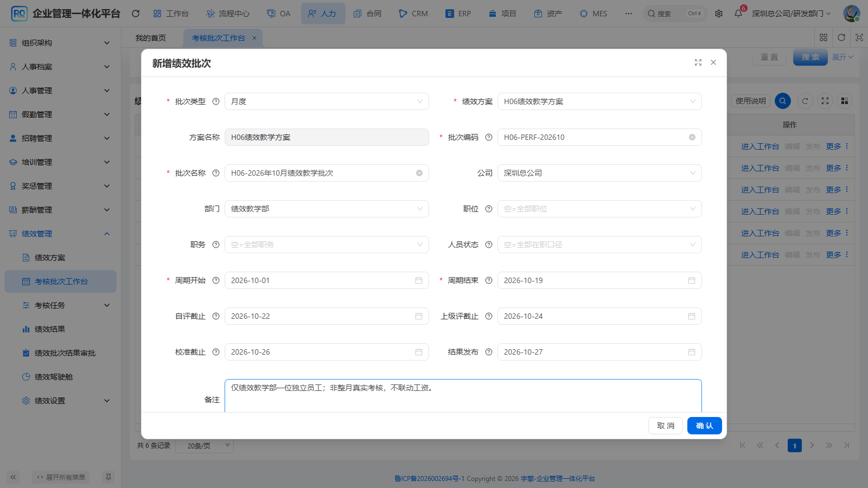868x488 pixels.
Task: Open the 职务 dropdown
Action: pos(327,245)
